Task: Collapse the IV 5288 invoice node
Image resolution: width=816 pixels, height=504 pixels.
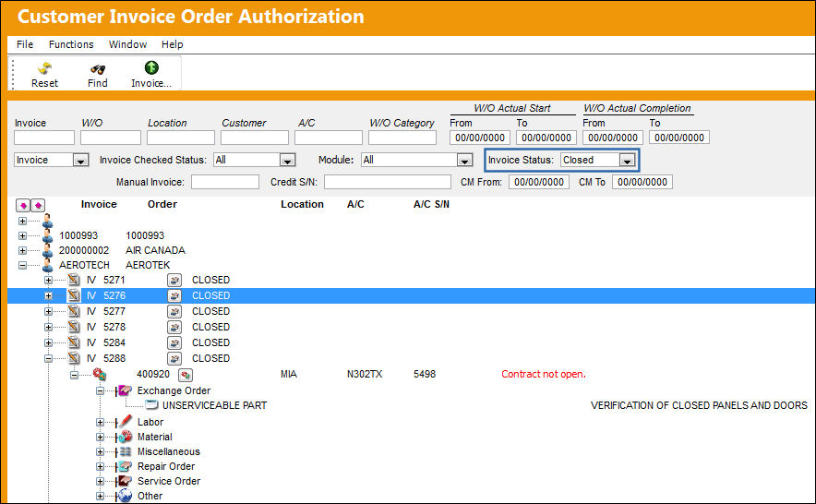Action: [48, 358]
